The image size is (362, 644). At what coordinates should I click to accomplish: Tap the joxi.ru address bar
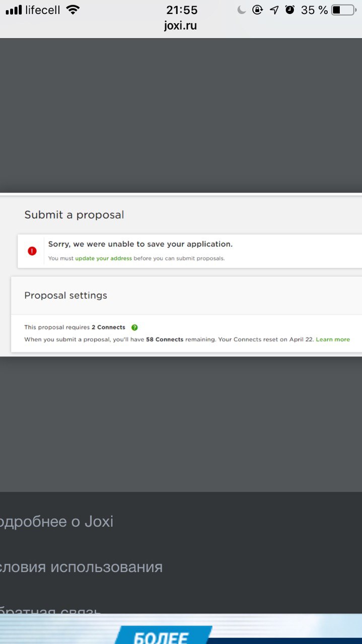pyautogui.click(x=181, y=26)
